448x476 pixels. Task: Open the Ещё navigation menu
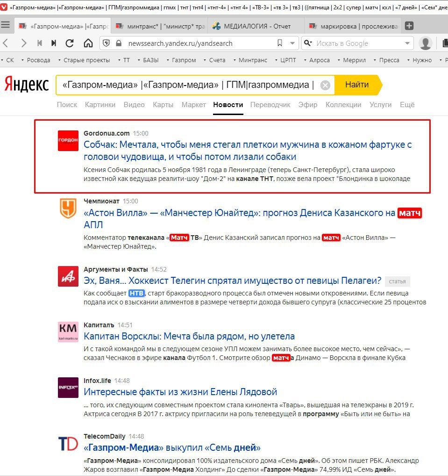click(407, 105)
